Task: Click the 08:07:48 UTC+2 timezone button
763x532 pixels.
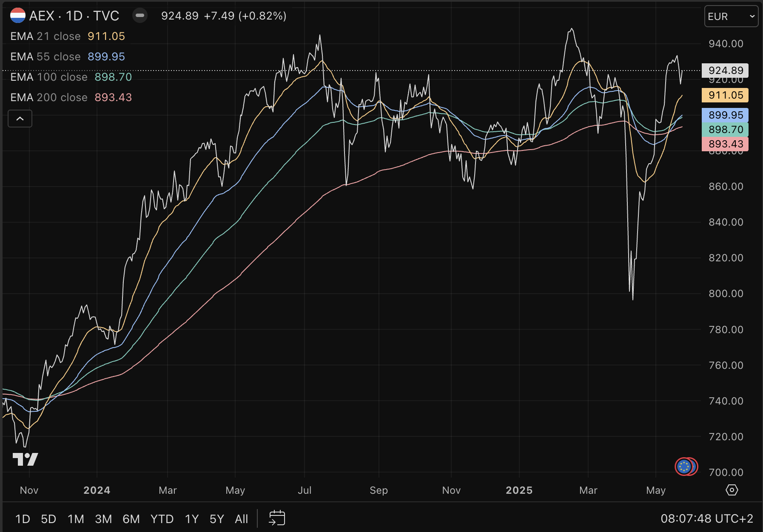Action: [706, 518]
